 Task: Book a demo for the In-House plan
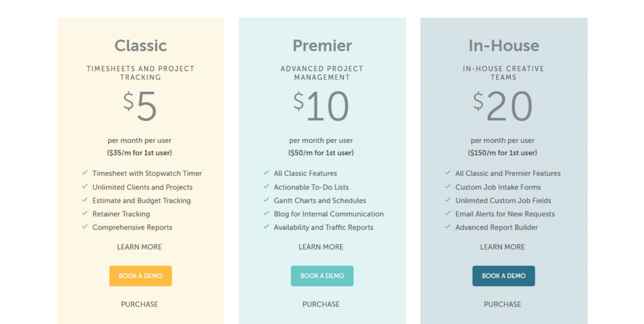(x=504, y=276)
